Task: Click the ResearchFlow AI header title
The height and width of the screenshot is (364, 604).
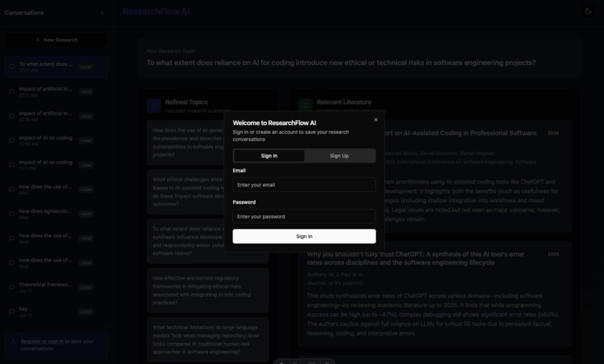Action: [x=156, y=11]
